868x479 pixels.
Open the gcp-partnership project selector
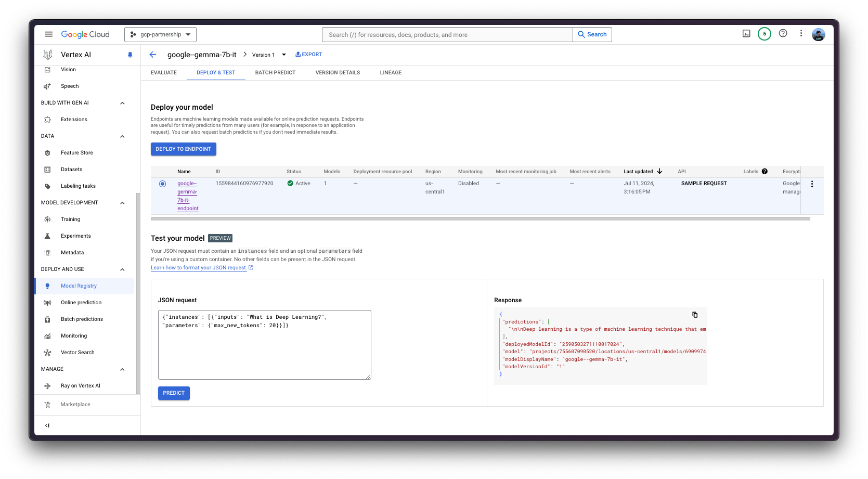(x=160, y=34)
